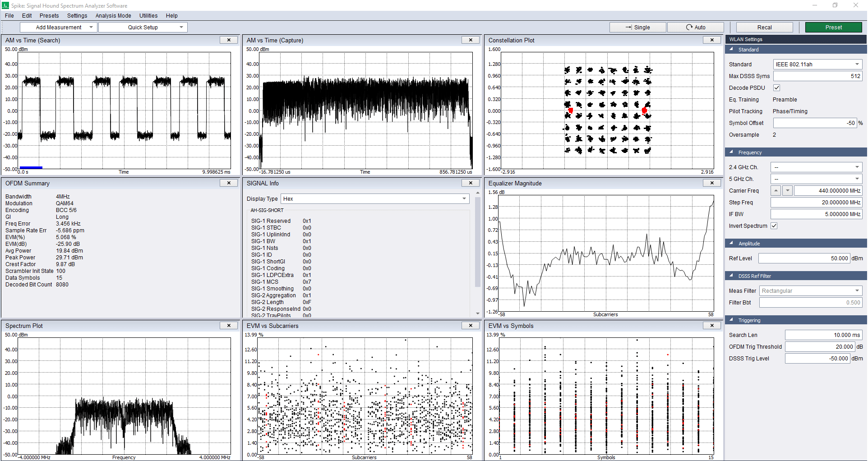The width and height of the screenshot is (868, 461).
Task: Click the green Preset button
Action: point(833,28)
